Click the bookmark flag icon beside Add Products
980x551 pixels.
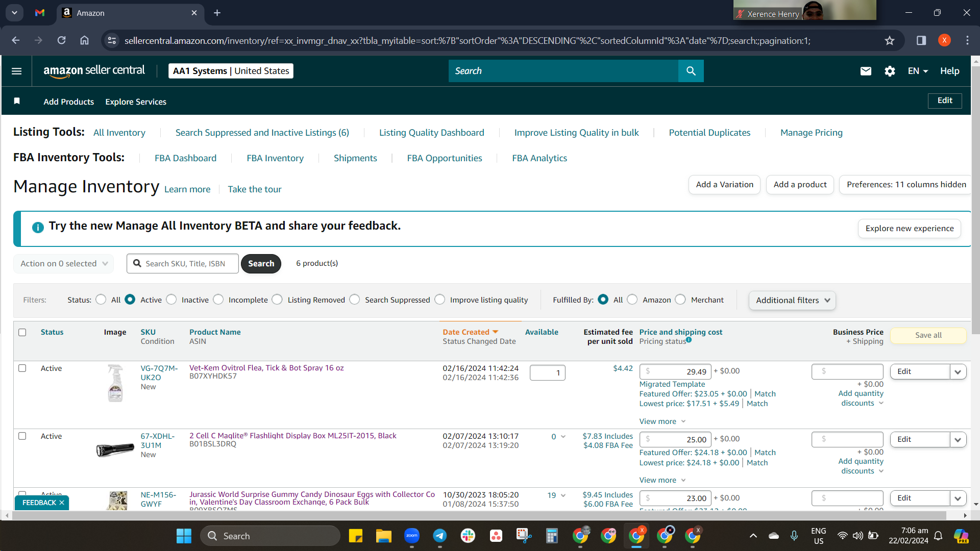pos(17,101)
